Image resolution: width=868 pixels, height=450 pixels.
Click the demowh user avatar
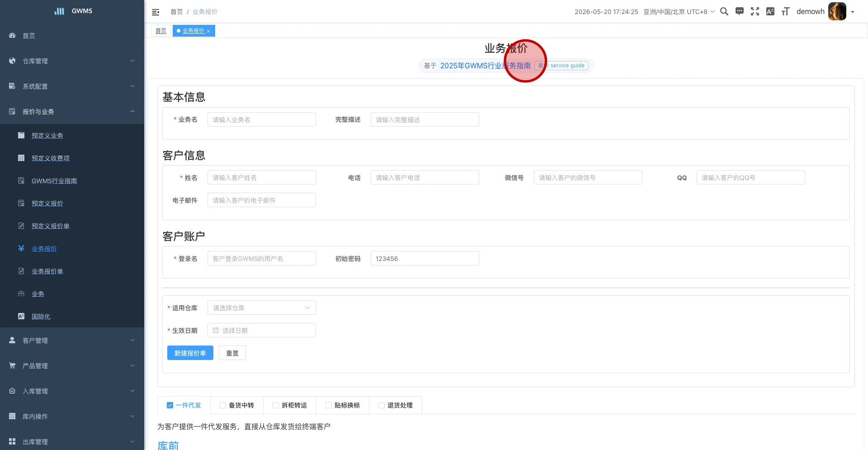coord(837,11)
